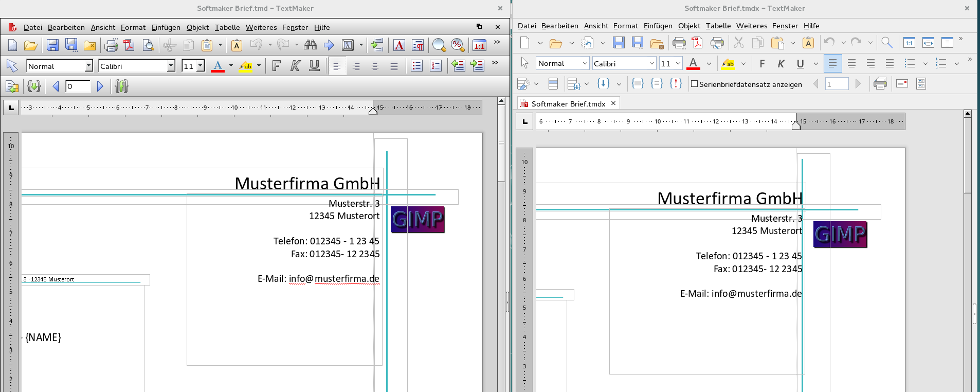Open the red A character format icon
The image size is (980, 392).
[399, 45]
